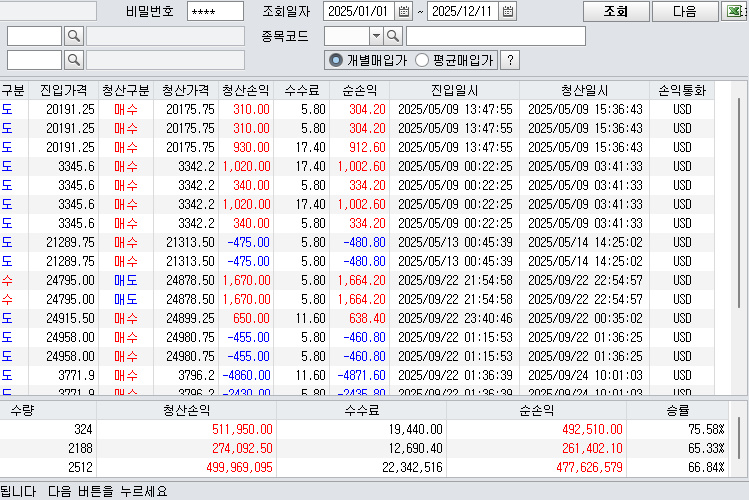Click the table's 수수료 column header
This screenshot has height=500, width=749.
tap(301, 90)
